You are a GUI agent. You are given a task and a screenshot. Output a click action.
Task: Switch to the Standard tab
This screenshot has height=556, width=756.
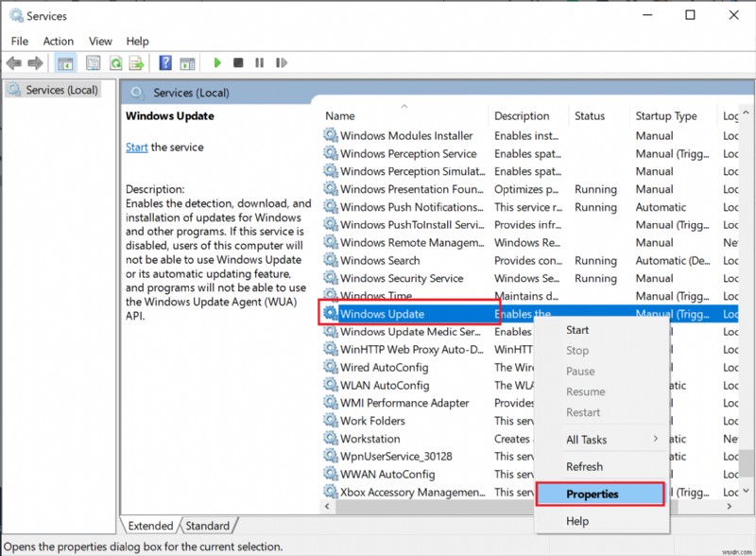click(208, 525)
